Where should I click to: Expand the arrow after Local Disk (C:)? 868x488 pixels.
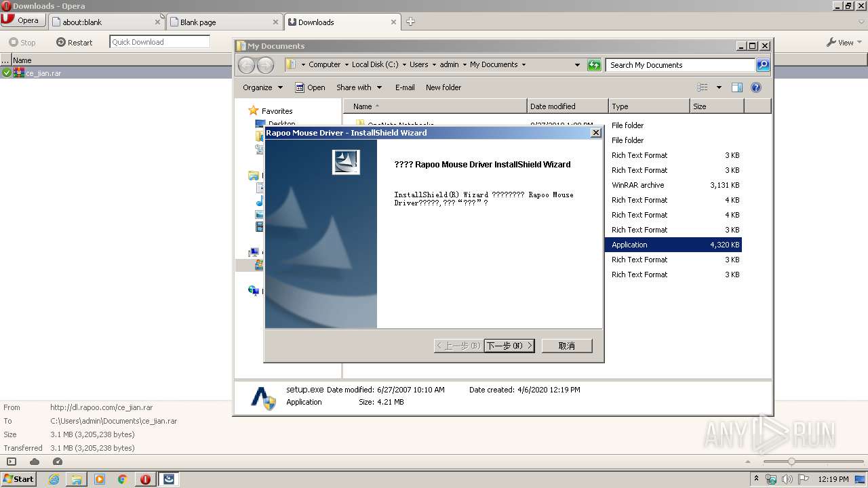coord(404,65)
